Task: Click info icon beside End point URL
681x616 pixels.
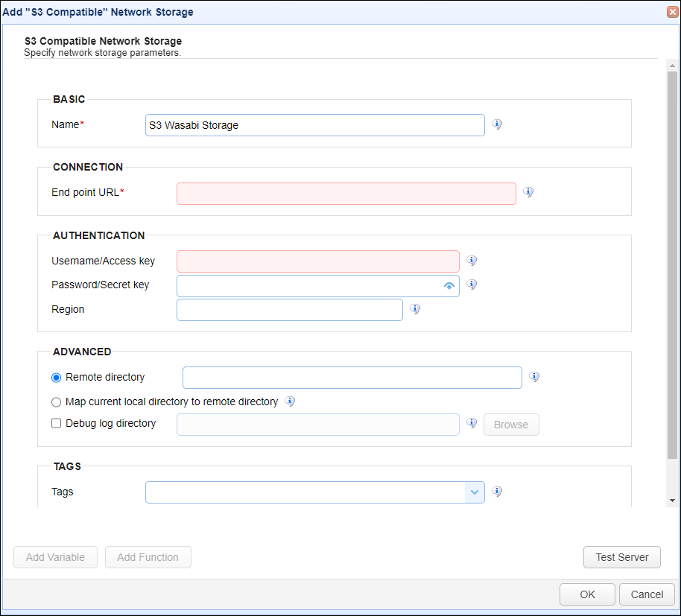Action: click(528, 192)
